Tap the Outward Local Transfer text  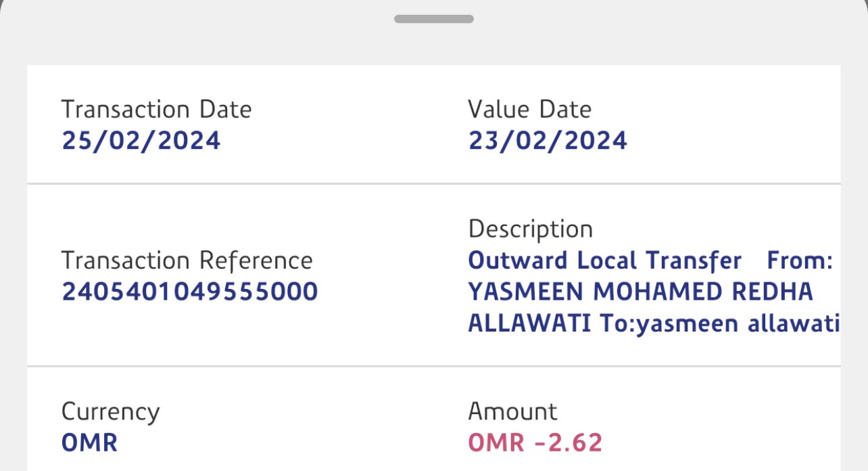coord(604,261)
